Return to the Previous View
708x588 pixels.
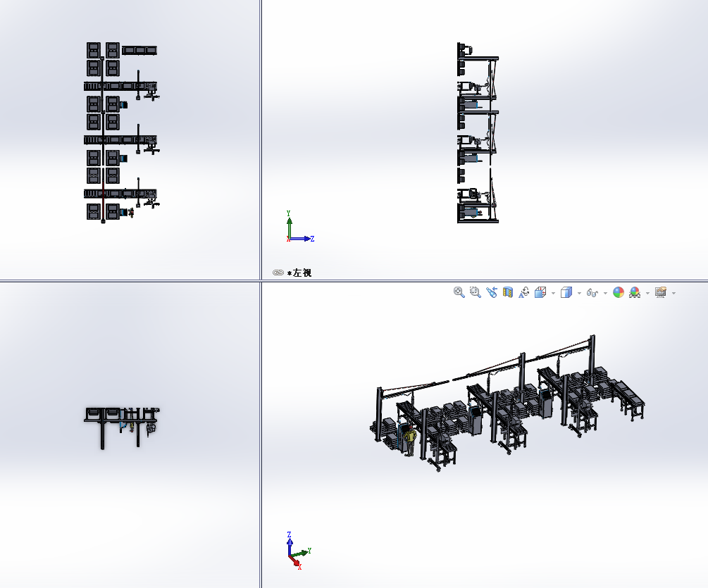492,292
